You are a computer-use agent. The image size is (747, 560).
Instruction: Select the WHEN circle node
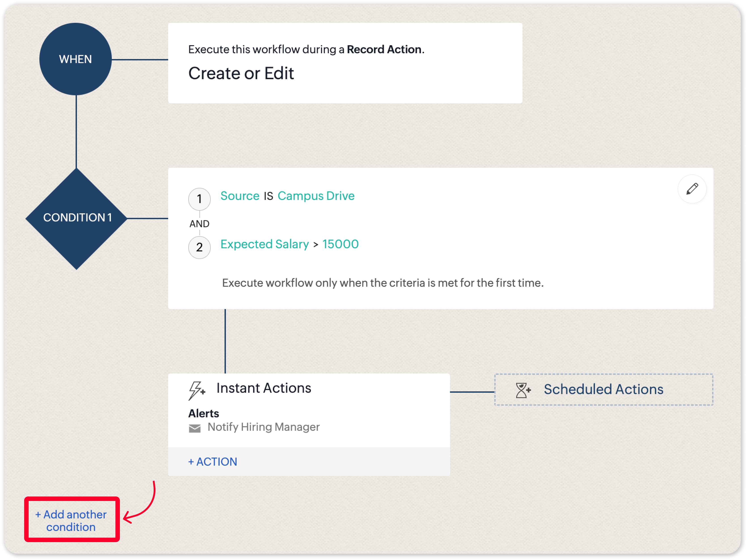75,59
